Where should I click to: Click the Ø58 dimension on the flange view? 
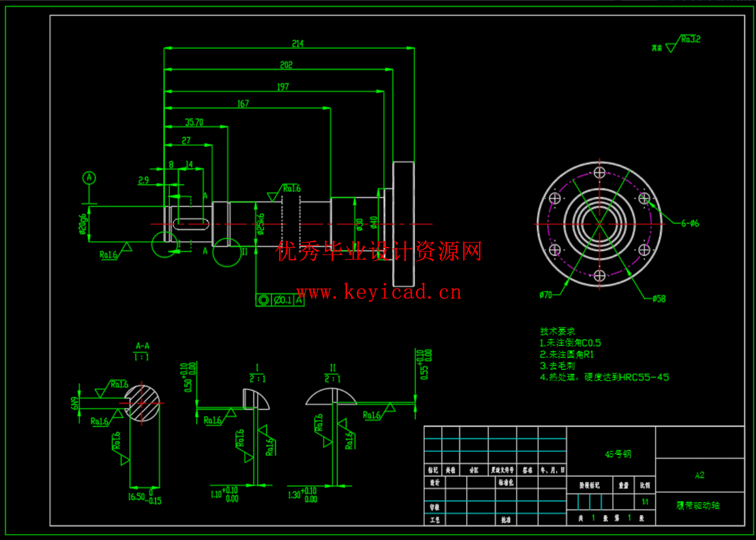(658, 298)
